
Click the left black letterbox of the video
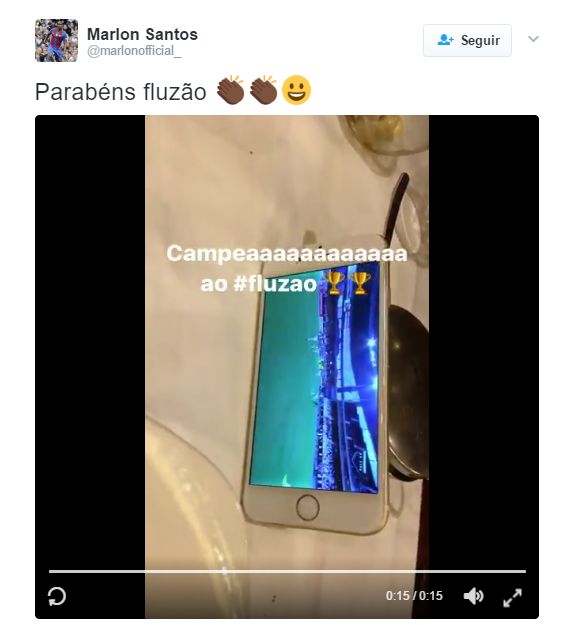coord(90,343)
